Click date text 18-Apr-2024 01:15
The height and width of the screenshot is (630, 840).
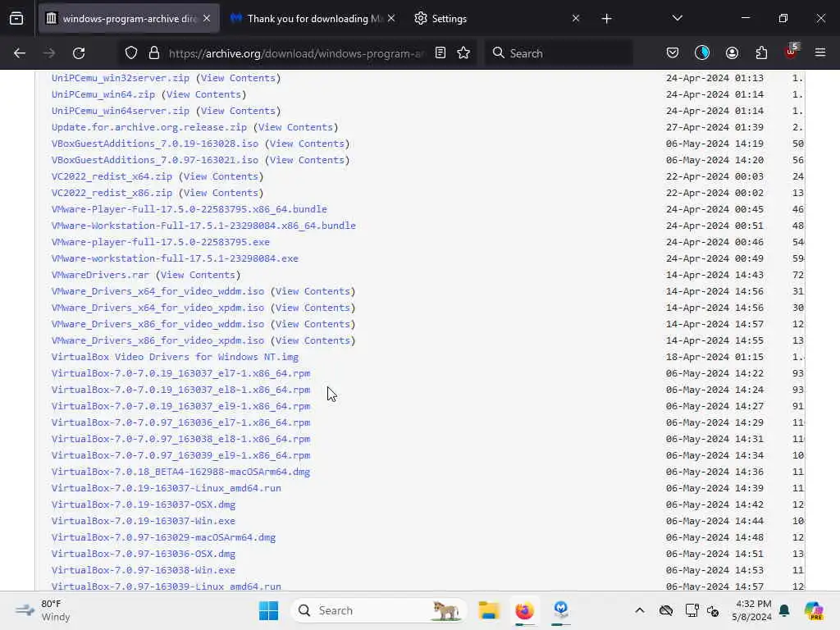(714, 357)
